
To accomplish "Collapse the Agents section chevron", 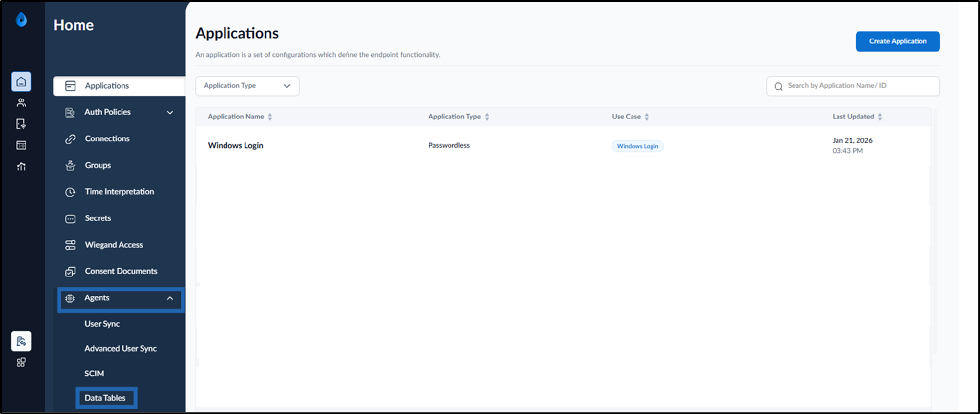I will [x=170, y=298].
